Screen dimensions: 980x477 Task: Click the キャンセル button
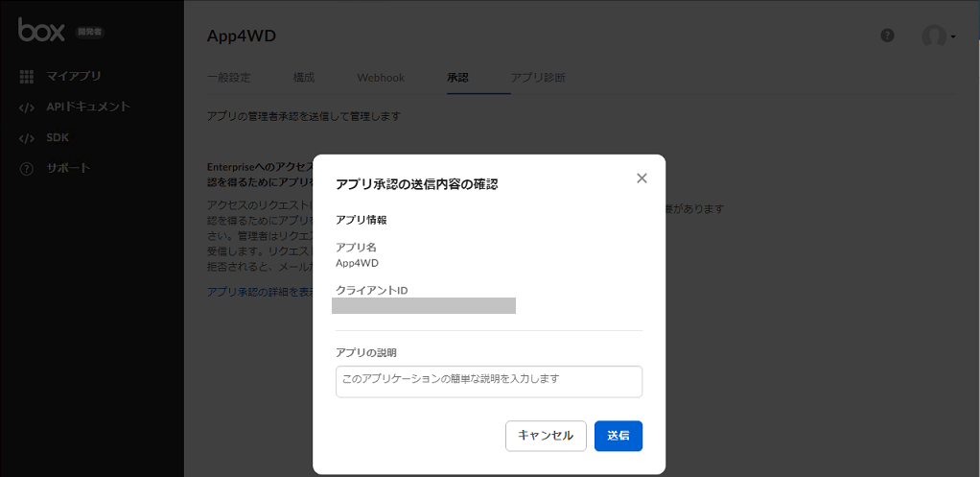546,436
